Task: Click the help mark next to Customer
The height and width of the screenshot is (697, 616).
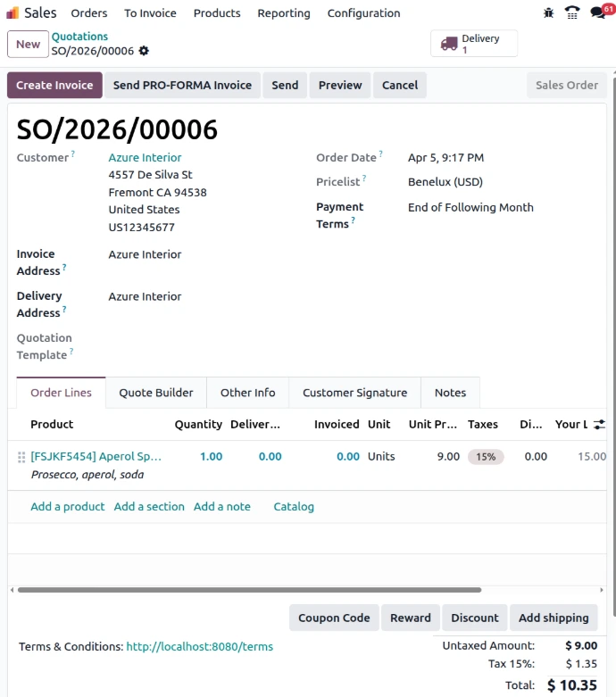Action: pyautogui.click(x=73, y=154)
